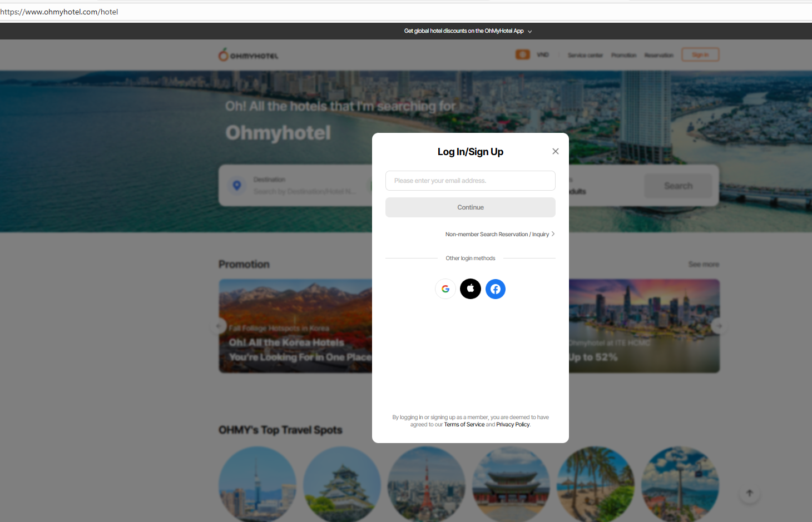The width and height of the screenshot is (812, 522).
Task: Open the Up to 52% promotion card
Action: click(x=644, y=326)
